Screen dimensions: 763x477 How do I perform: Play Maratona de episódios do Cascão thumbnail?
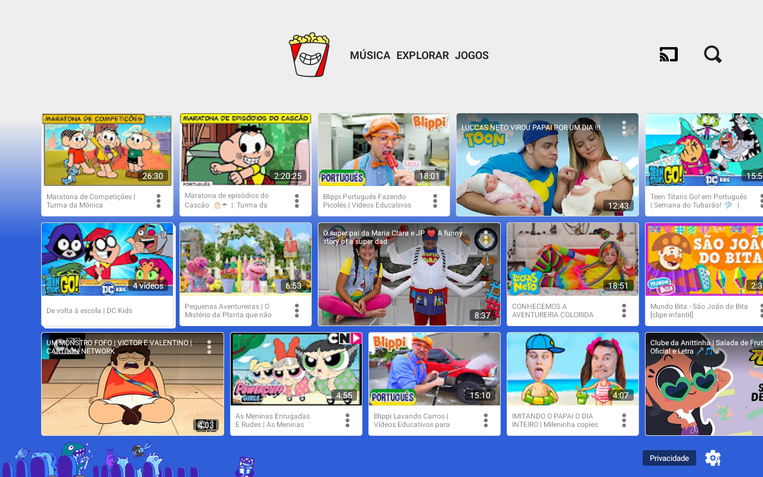pos(246,150)
